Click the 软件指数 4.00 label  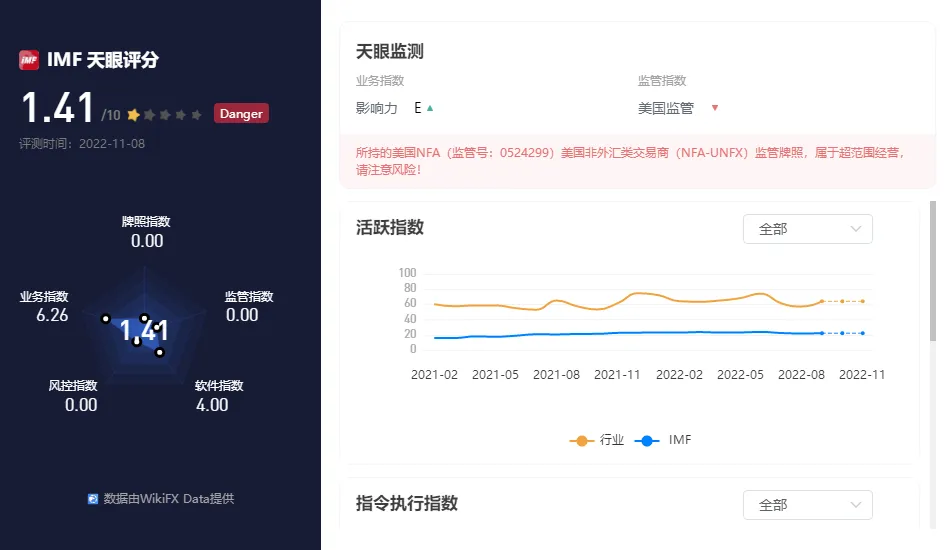click(x=219, y=396)
